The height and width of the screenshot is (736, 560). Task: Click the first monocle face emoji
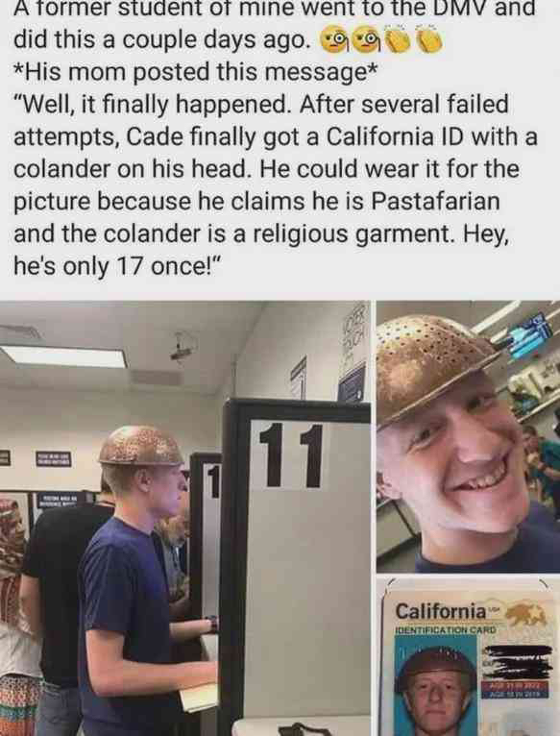(x=334, y=41)
